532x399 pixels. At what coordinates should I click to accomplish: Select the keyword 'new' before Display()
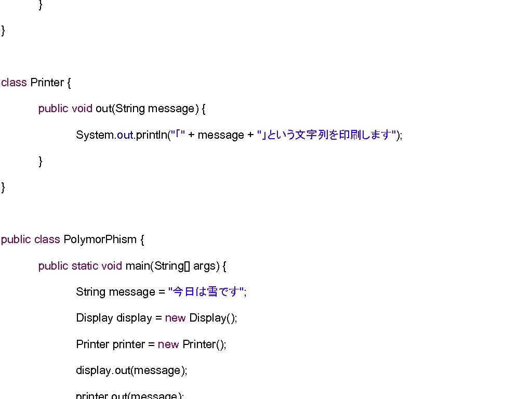click(x=175, y=318)
